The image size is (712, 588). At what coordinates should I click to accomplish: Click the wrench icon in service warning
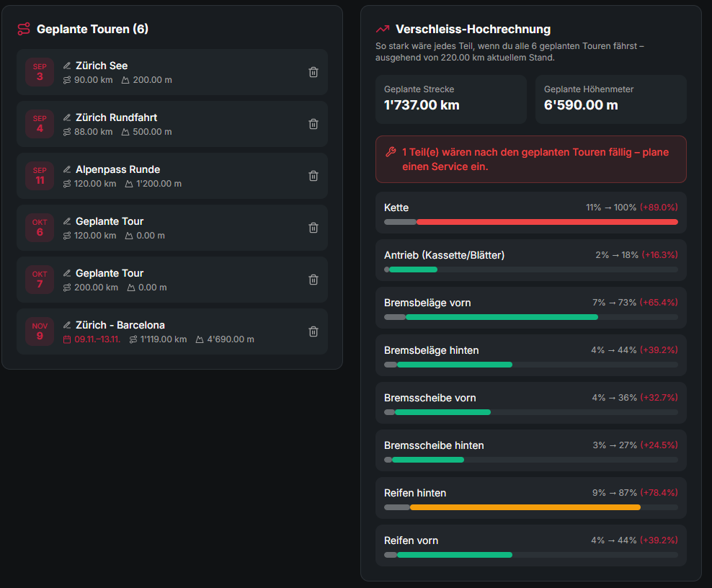pos(391,152)
